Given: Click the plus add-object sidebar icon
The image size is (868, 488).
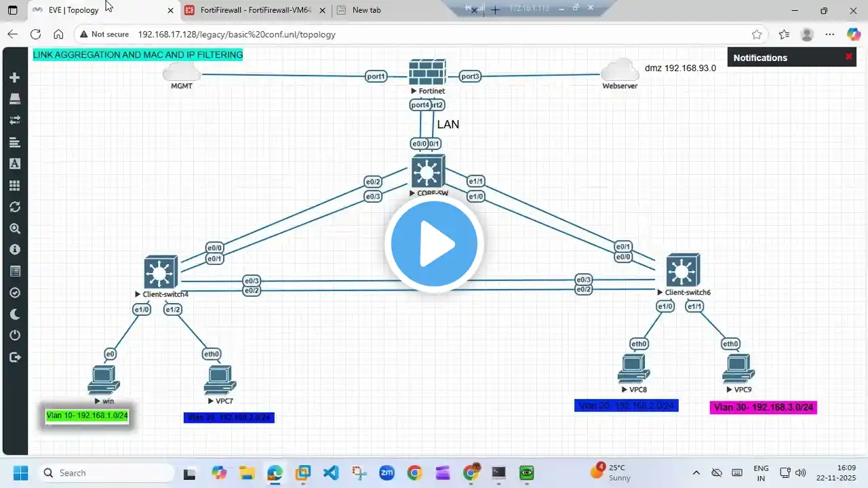Looking at the screenshot, I should [x=14, y=77].
